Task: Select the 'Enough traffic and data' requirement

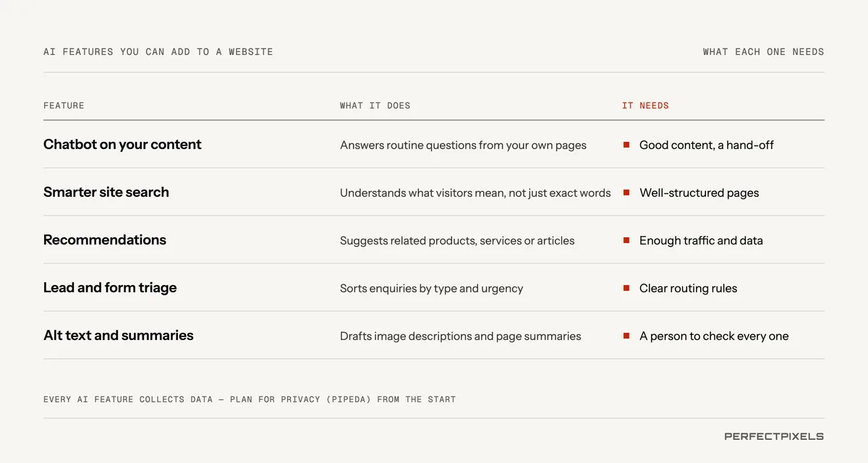Action: pyautogui.click(x=701, y=241)
